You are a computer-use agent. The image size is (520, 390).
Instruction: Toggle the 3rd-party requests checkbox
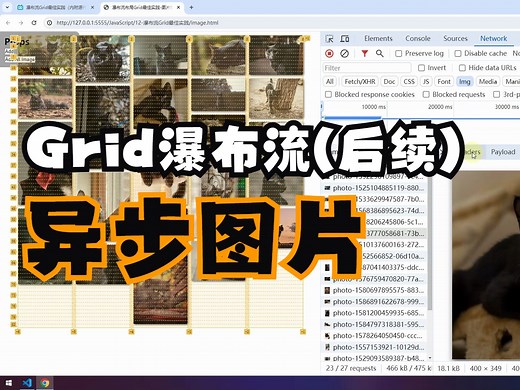click(x=496, y=95)
